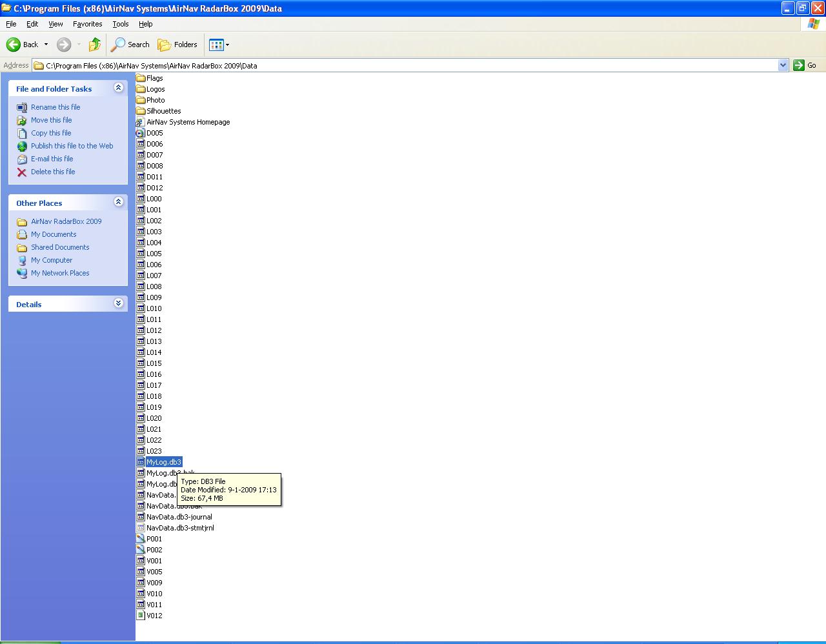Select the file named D008

coord(155,166)
